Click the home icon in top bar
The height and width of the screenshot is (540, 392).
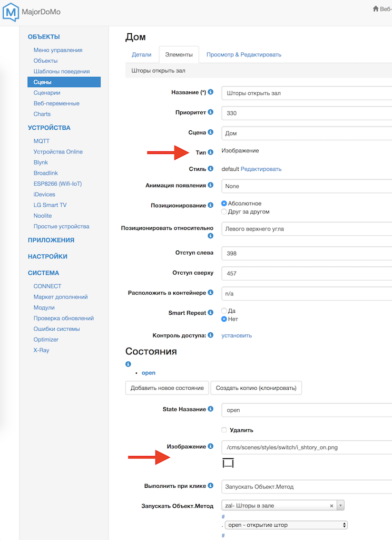coord(376,9)
